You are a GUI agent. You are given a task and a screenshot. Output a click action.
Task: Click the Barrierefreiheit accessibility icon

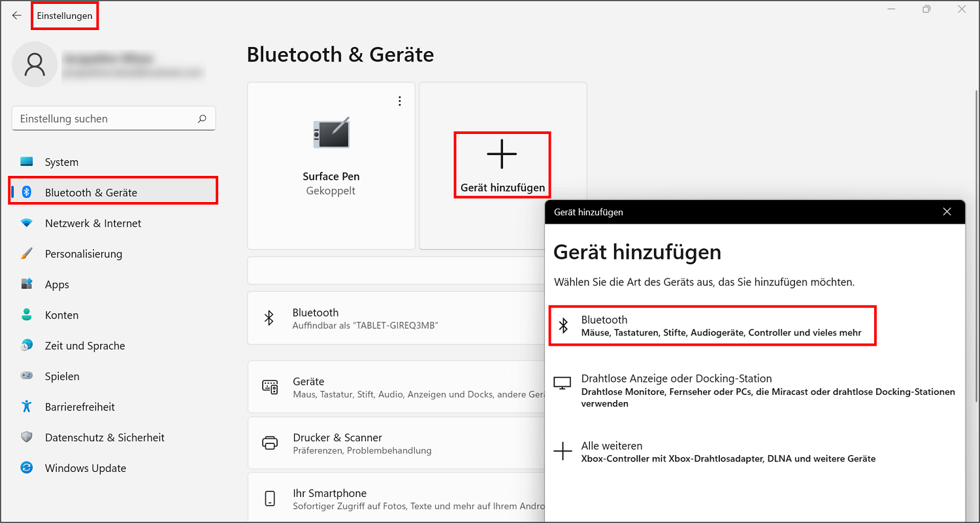coord(26,407)
